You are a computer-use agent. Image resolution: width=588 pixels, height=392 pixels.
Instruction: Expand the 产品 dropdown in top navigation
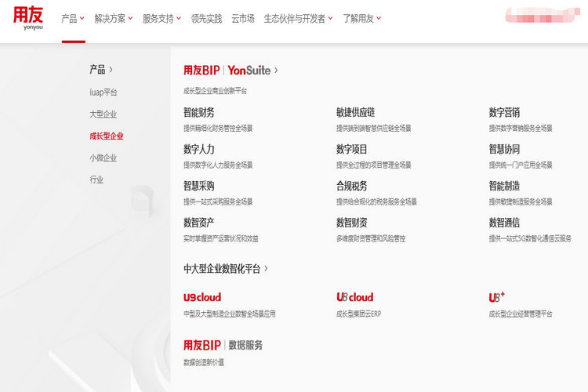click(73, 18)
